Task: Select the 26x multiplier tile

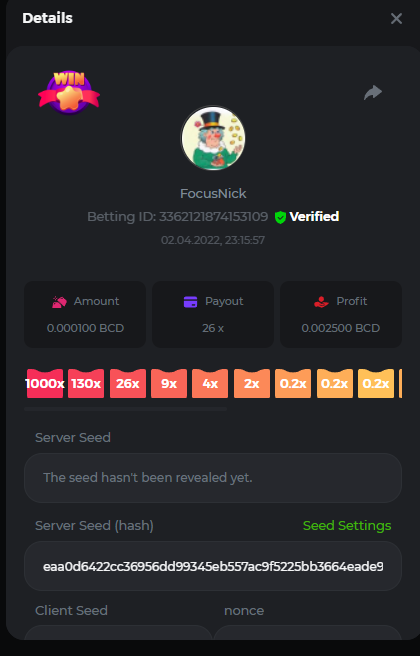Action: point(128,383)
